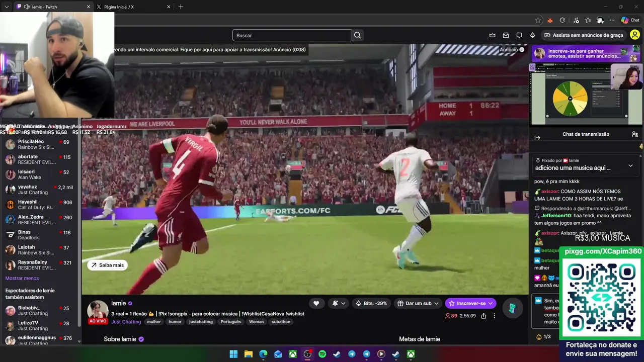644x362 pixels.
Task: Open OBS Studio from the taskbar
Action: pyautogui.click(x=307, y=354)
